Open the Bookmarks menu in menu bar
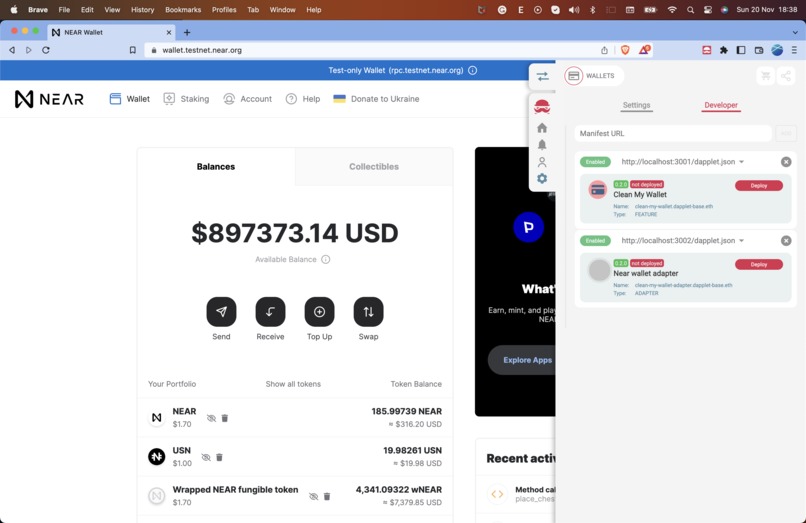 (x=183, y=10)
